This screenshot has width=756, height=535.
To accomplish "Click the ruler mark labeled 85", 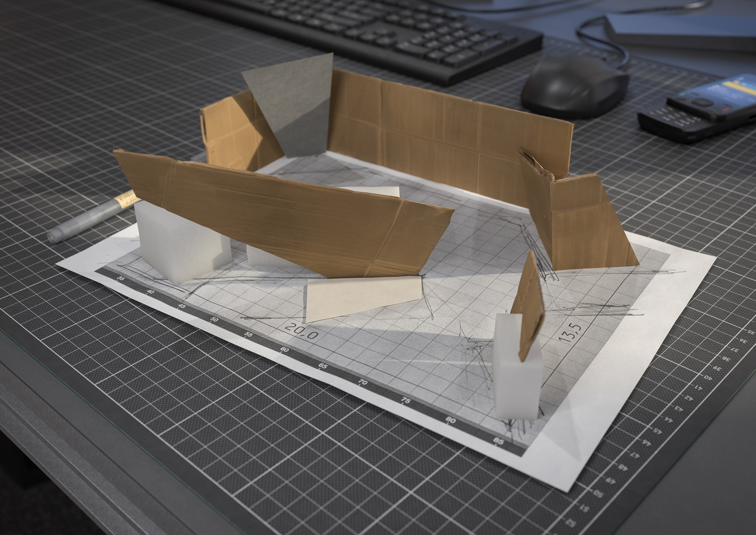I will 498,442.
